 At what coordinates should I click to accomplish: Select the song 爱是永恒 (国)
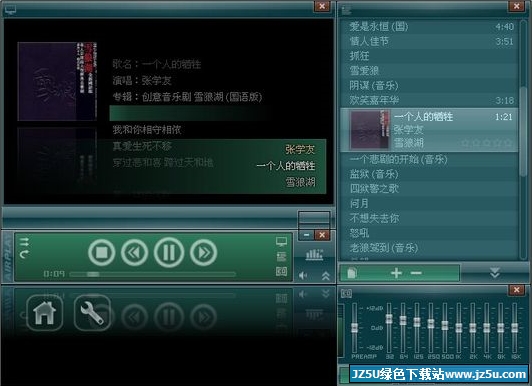point(428,26)
